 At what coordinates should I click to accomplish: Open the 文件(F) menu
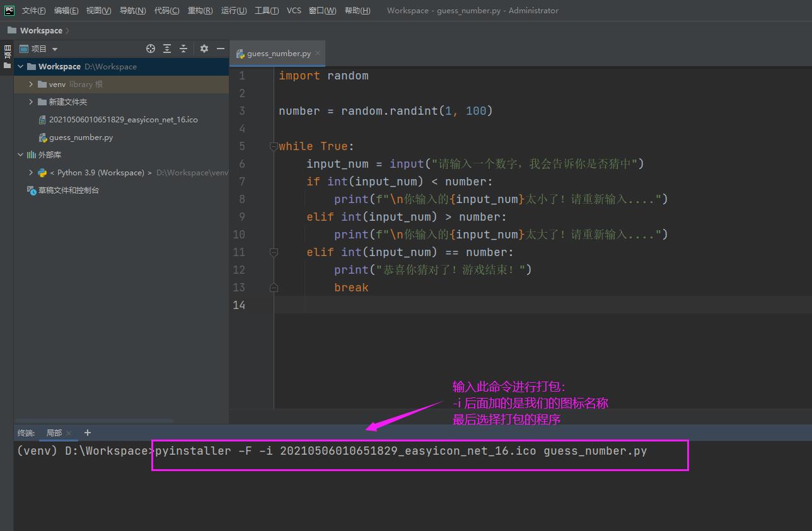(x=34, y=11)
